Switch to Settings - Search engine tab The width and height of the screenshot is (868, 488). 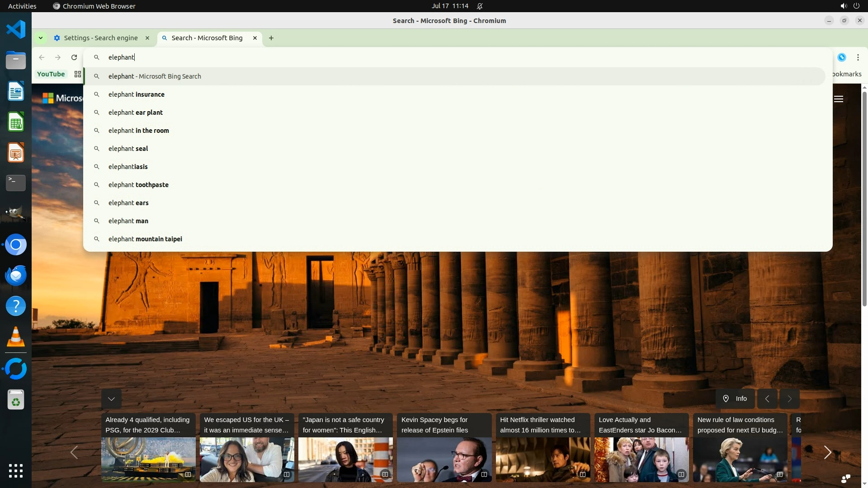tap(100, 38)
